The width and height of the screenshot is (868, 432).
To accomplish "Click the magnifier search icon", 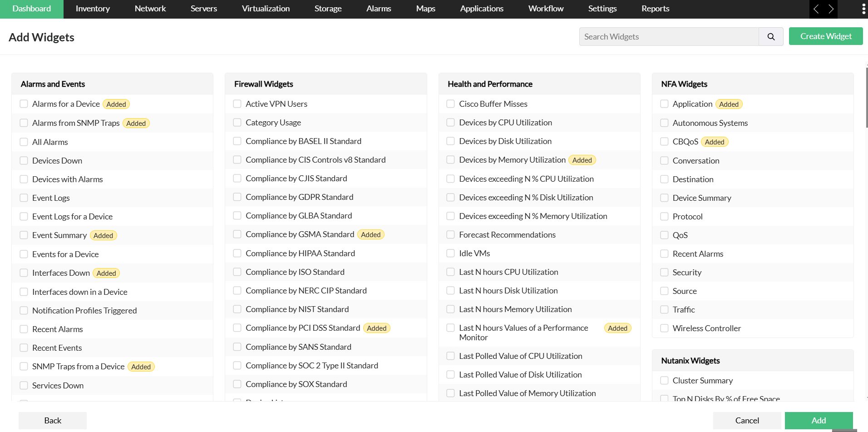I will click(x=771, y=37).
